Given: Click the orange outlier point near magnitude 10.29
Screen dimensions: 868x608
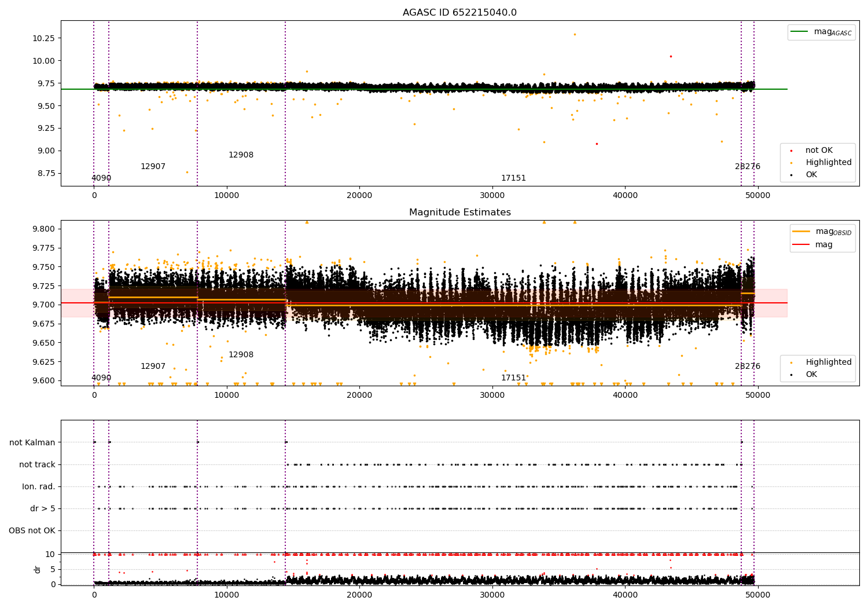Looking at the screenshot, I should point(575,34).
